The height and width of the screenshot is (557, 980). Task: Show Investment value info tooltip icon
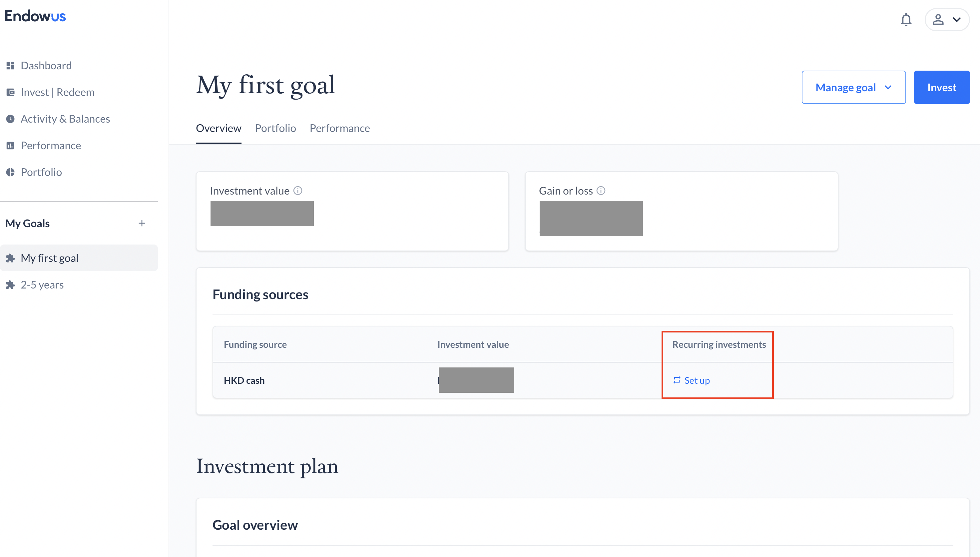click(297, 191)
